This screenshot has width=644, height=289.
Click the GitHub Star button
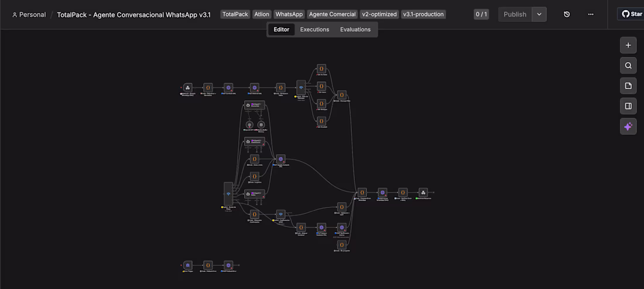tap(631, 14)
